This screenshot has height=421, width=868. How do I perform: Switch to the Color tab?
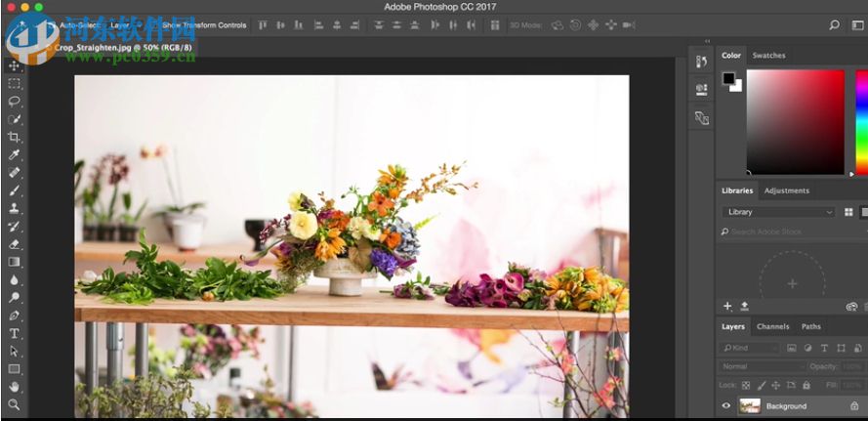[730, 56]
